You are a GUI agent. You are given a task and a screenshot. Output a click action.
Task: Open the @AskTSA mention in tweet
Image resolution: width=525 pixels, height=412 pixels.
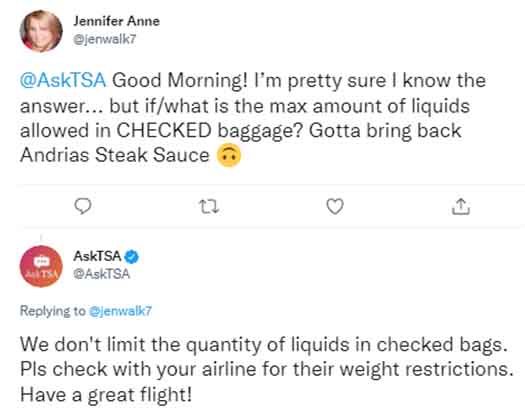pyautogui.click(x=63, y=80)
